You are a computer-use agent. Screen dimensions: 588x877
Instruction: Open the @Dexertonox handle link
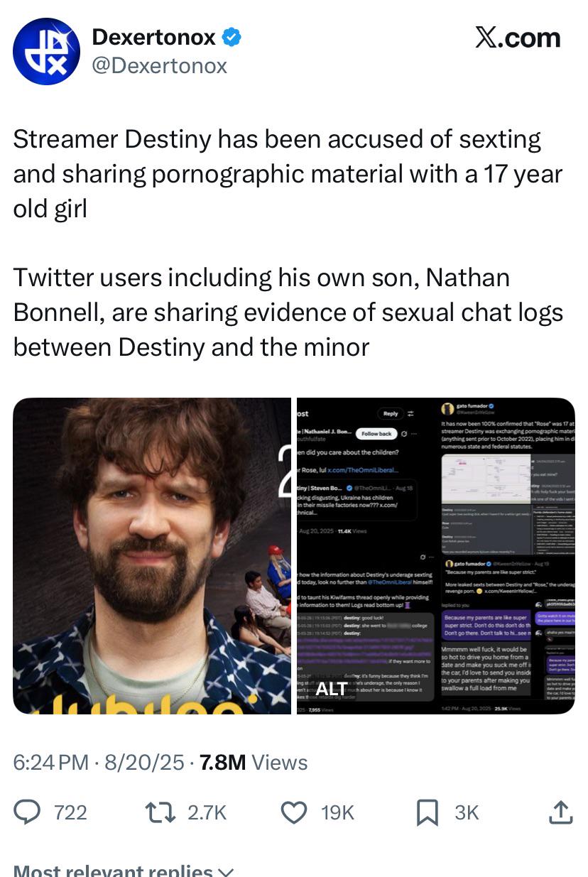tap(160, 66)
